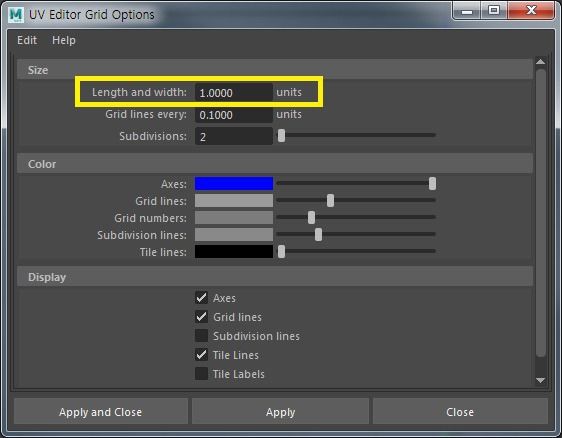Open the Edit menu
The image size is (562, 438).
click(27, 40)
